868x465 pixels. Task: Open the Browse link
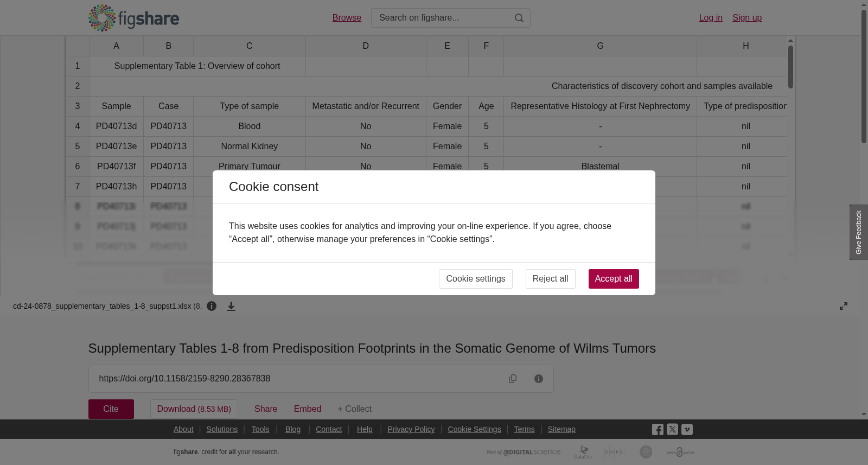347,18
